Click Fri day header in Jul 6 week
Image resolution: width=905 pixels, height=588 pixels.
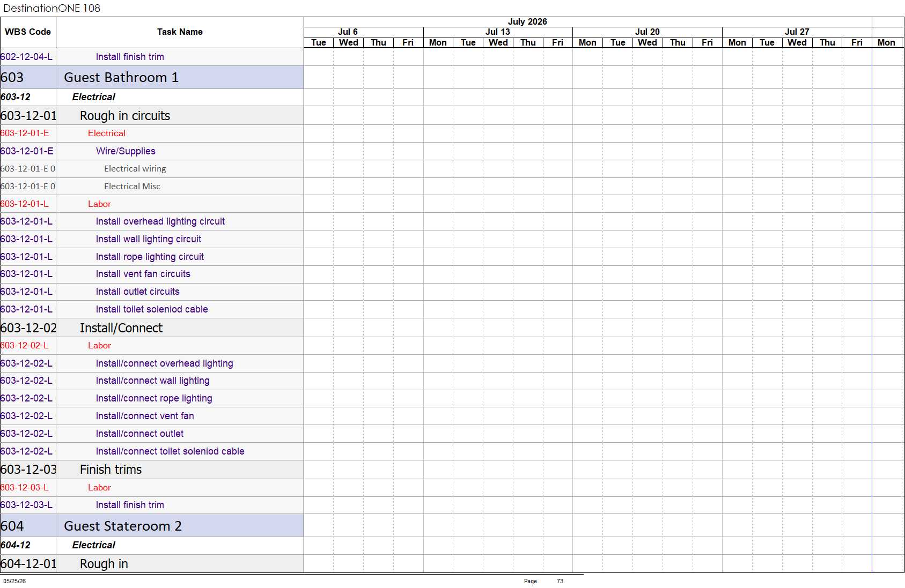point(408,42)
